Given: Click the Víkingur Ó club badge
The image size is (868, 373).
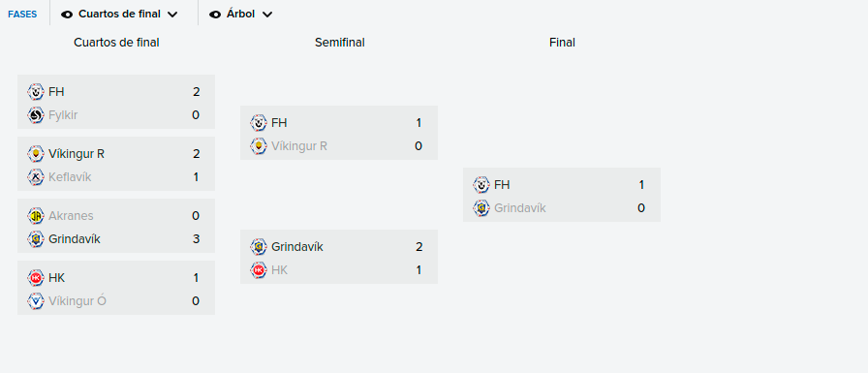Looking at the screenshot, I should click(x=36, y=301).
